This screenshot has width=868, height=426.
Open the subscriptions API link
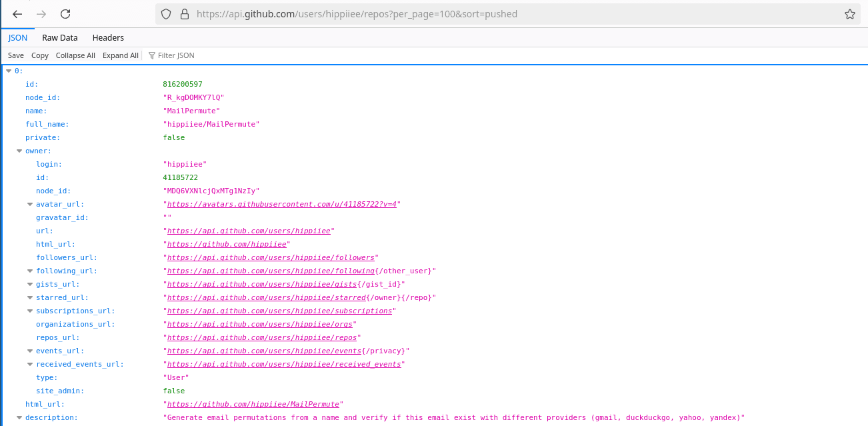(x=279, y=311)
